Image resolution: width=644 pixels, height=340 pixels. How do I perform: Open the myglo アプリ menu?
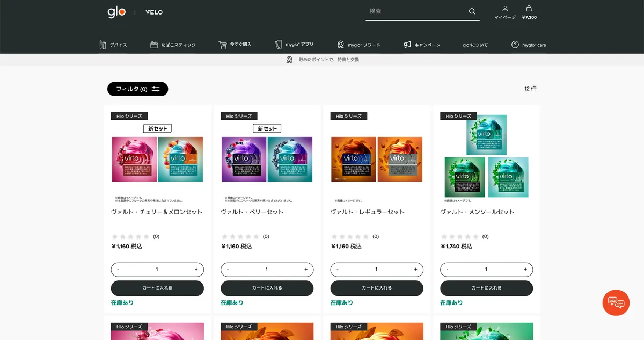294,45
